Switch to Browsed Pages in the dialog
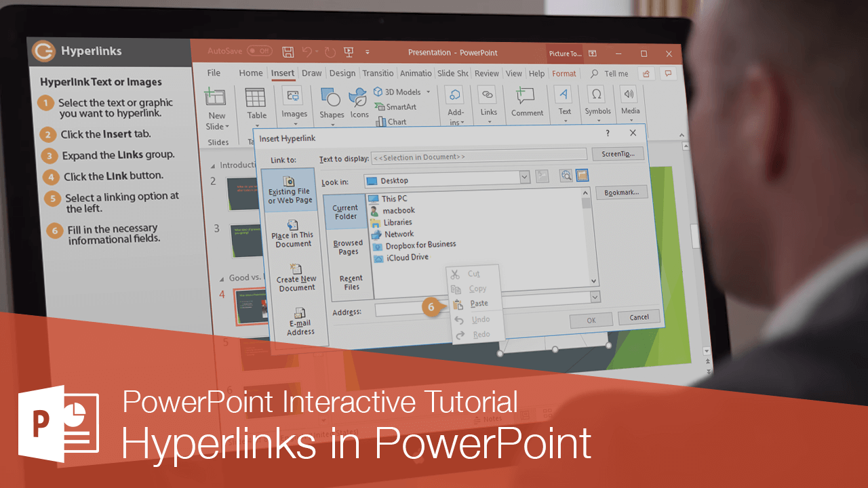This screenshot has width=868, height=488. click(x=347, y=248)
